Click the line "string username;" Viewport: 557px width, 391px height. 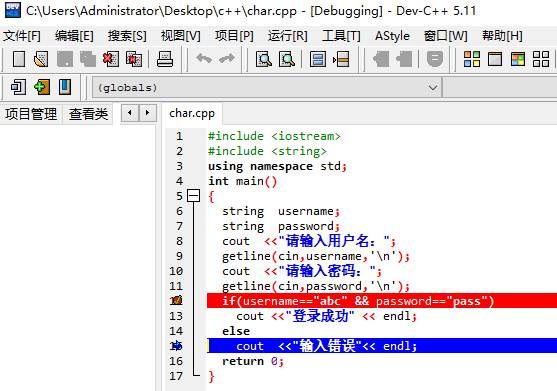pyautogui.click(x=281, y=211)
